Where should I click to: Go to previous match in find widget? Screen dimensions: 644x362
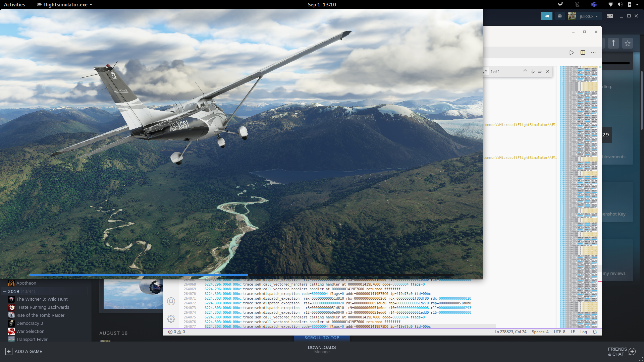[x=525, y=71]
